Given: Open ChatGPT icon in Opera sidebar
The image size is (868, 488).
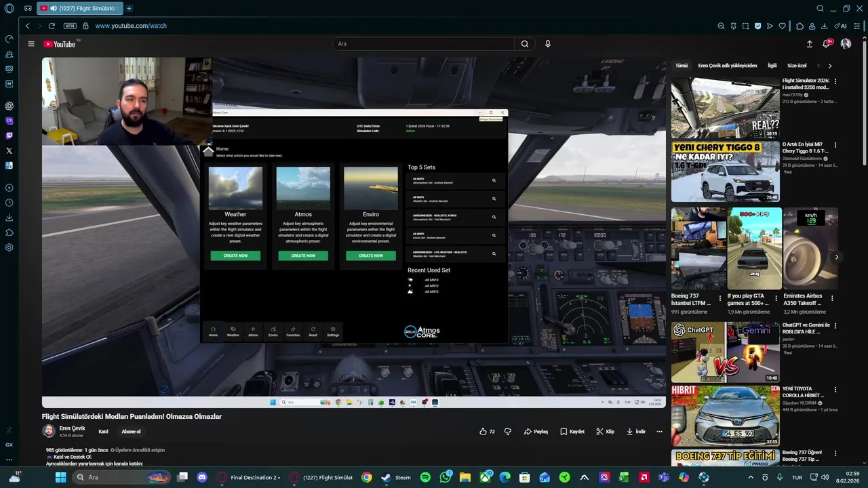Looking at the screenshot, I should click(9, 106).
